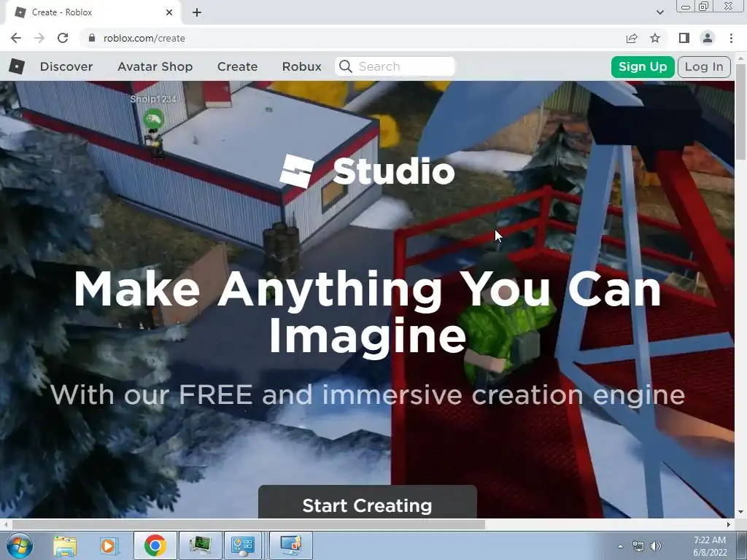Go back using the browser back arrow

coord(16,38)
